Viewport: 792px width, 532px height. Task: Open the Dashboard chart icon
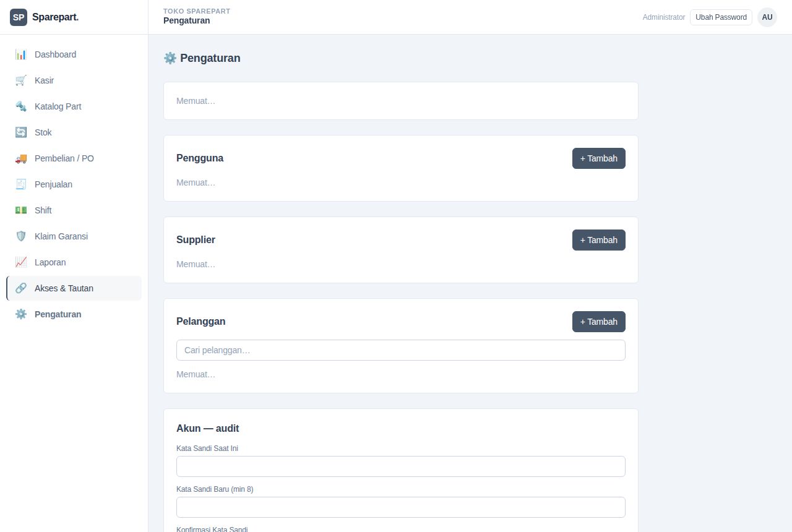pos(21,54)
